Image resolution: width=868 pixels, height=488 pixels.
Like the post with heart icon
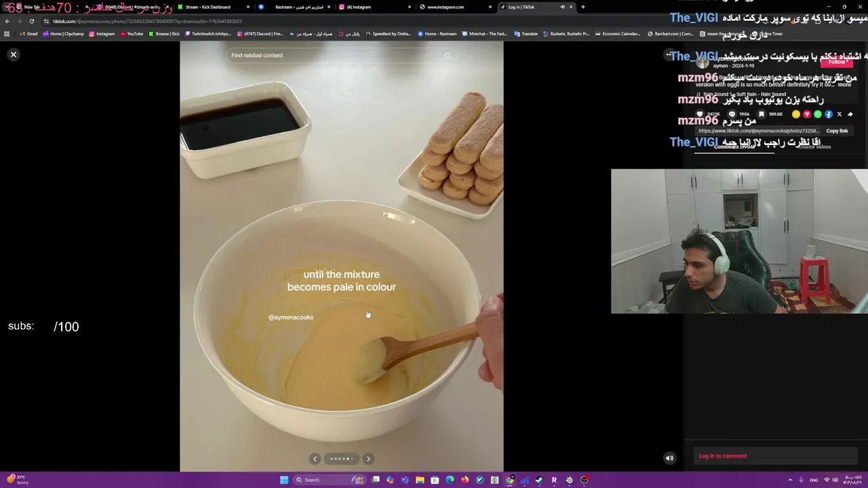(700, 115)
